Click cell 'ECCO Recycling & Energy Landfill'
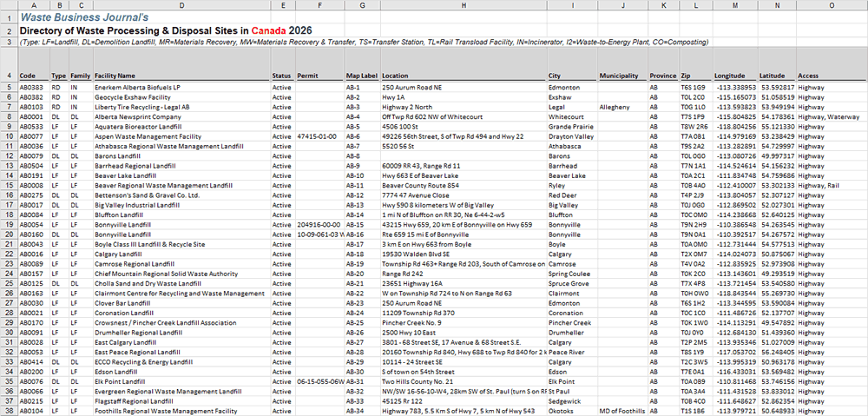 click(x=181, y=361)
